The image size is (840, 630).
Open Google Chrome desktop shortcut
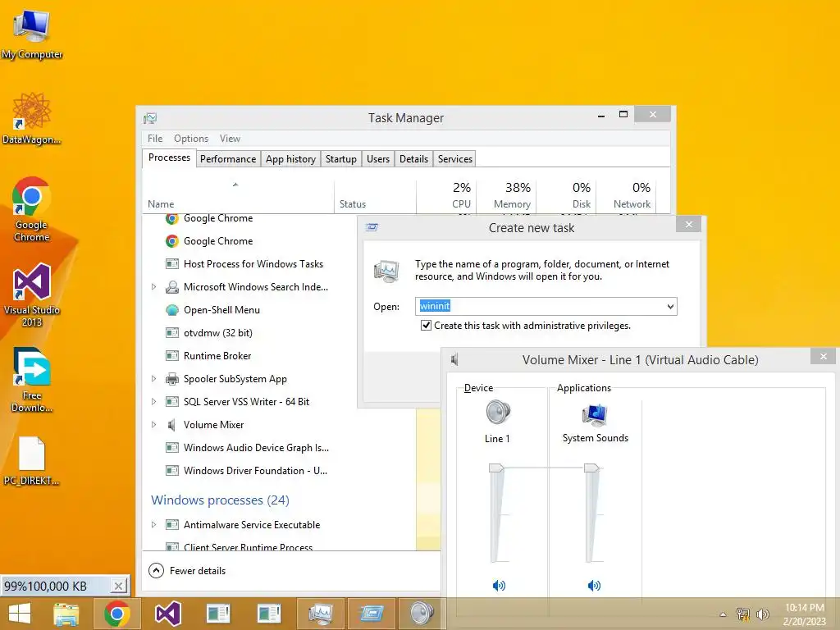point(32,209)
